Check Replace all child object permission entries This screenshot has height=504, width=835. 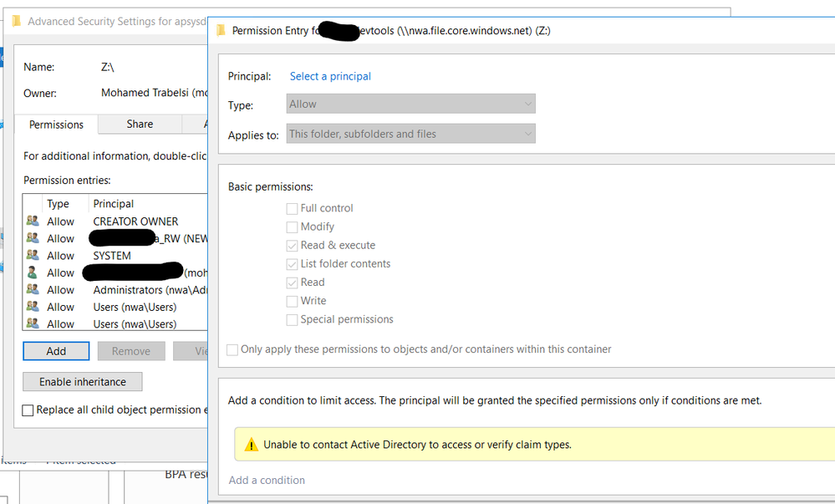[28, 410]
